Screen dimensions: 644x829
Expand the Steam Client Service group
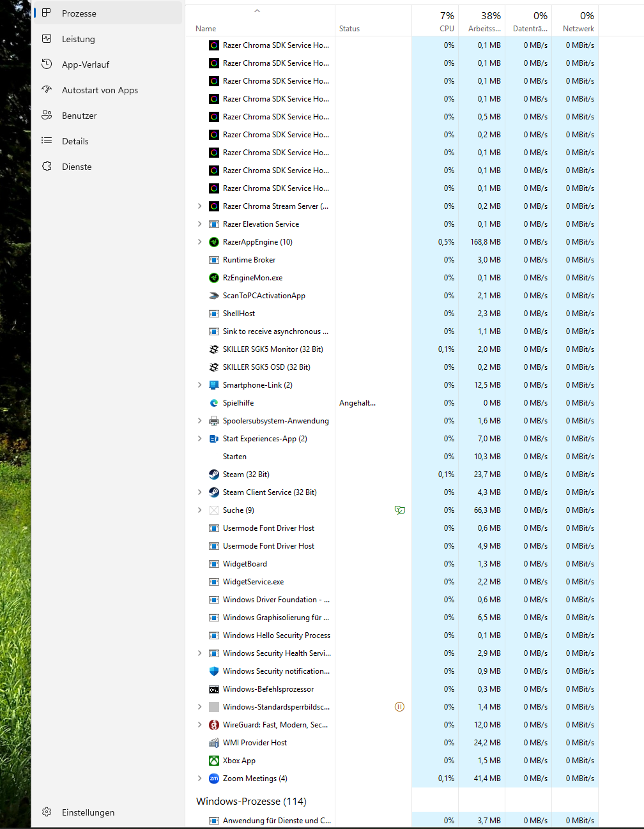point(199,492)
